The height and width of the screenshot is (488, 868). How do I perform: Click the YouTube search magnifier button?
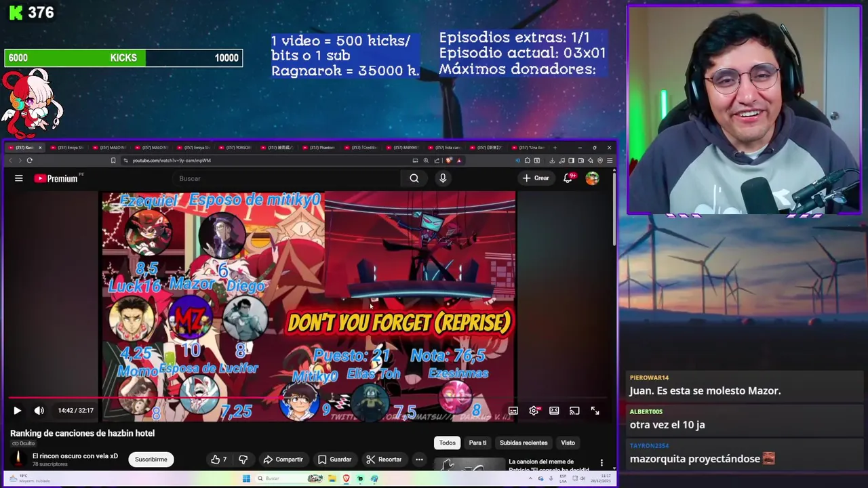point(414,178)
